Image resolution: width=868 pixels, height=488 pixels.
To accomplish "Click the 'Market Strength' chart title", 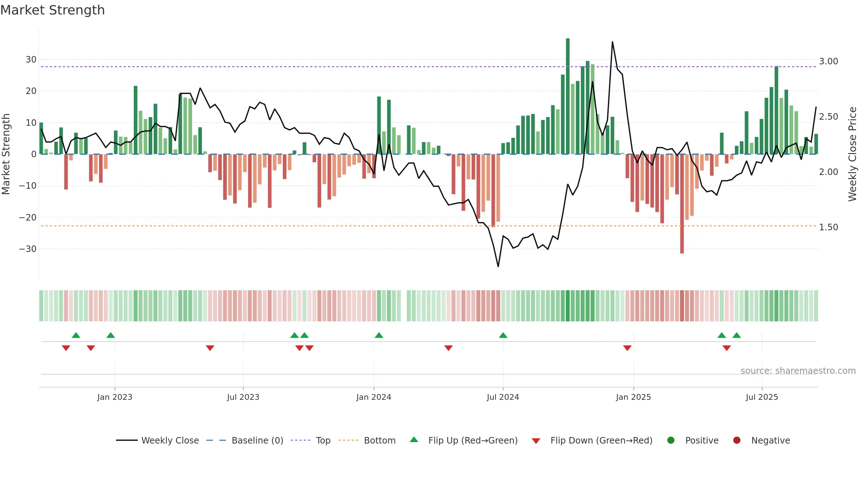I will (52, 10).
